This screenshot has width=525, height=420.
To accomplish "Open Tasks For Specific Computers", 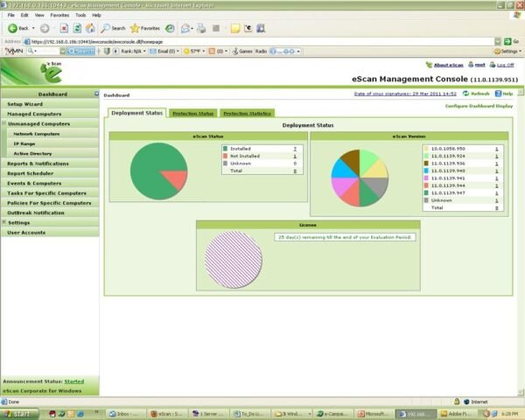I will tap(50, 192).
